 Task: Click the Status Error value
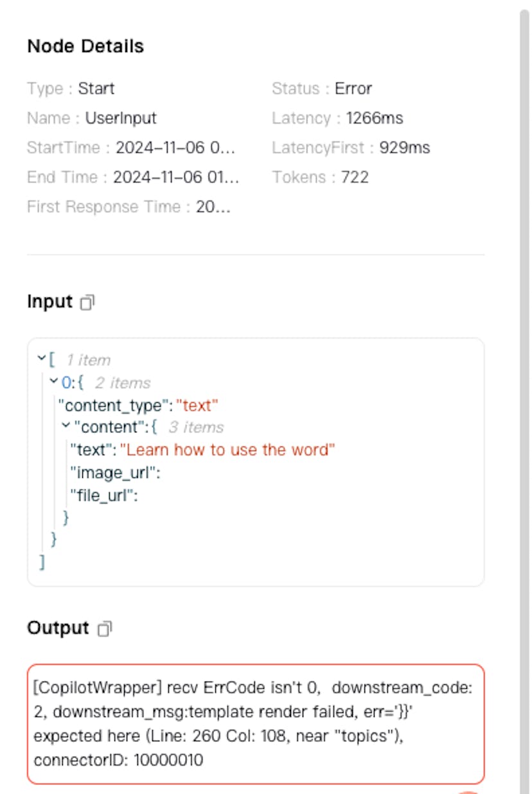pos(353,89)
